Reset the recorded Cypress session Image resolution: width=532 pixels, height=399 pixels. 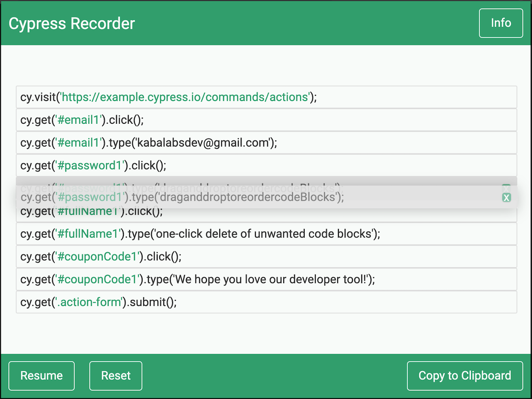pos(116,375)
